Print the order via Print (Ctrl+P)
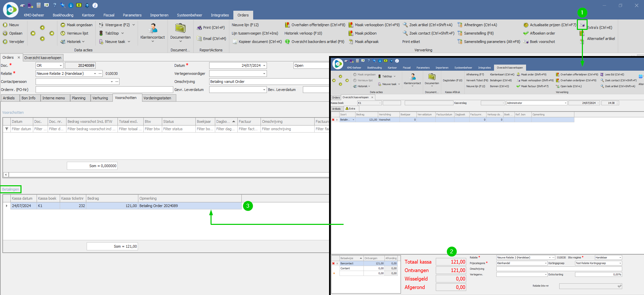Image resolution: width=644 pixels, height=295 pixels. (199, 28)
